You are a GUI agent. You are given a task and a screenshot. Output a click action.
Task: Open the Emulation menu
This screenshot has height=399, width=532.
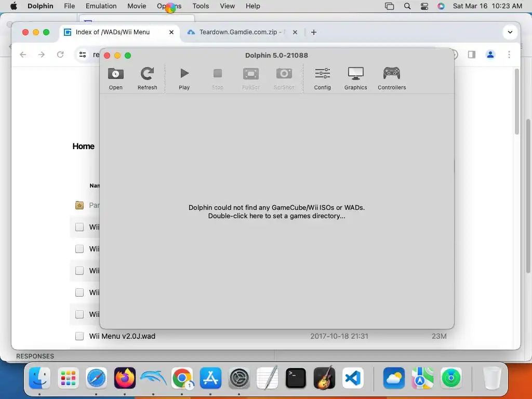pyautogui.click(x=101, y=6)
